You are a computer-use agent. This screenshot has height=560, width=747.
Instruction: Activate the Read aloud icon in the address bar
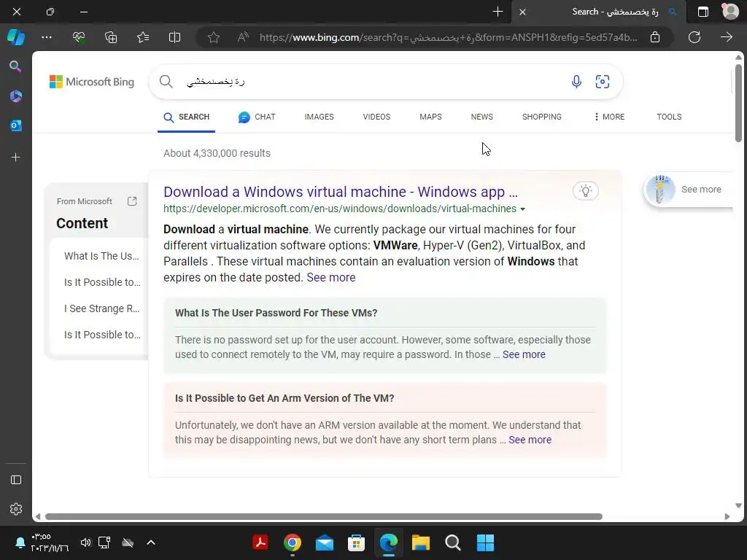click(x=243, y=37)
